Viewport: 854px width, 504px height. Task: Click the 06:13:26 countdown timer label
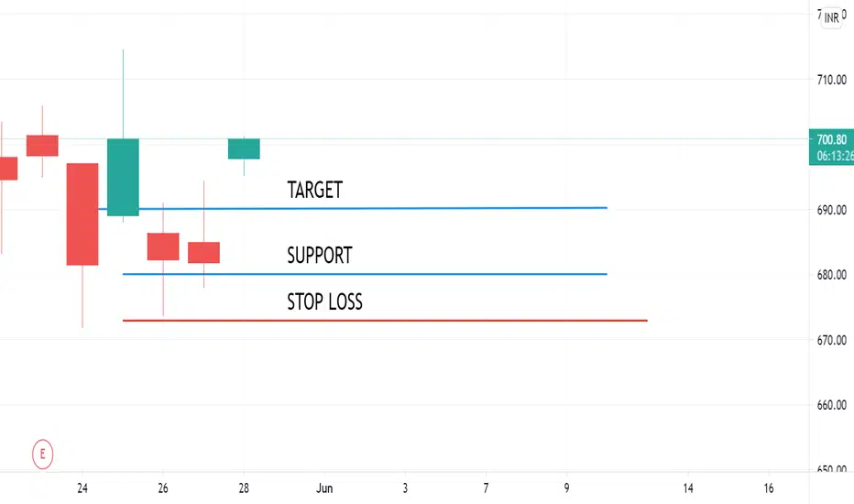point(835,157)
